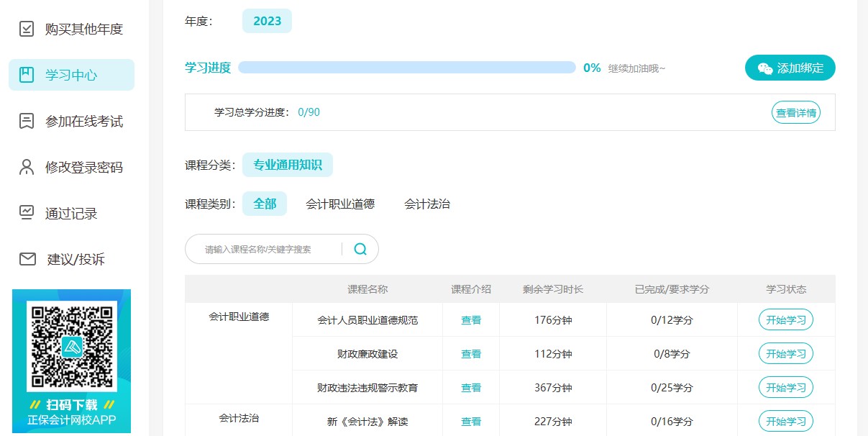Open 参加在线考试 via its document icon

coord(26,121)
